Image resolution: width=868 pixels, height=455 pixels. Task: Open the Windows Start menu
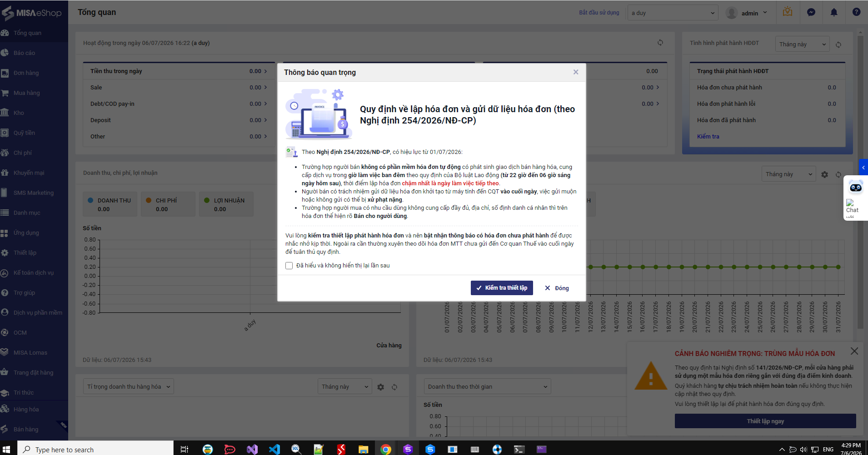pos(6,449)
